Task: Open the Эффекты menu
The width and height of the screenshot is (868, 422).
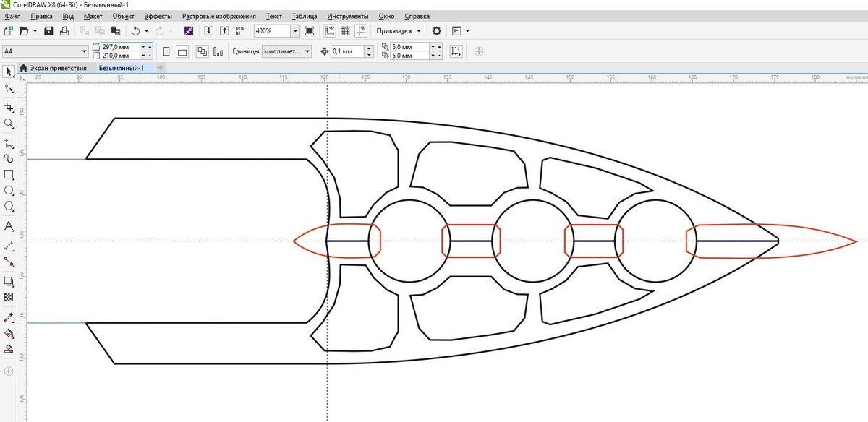Action: click(x=158, y=16)
